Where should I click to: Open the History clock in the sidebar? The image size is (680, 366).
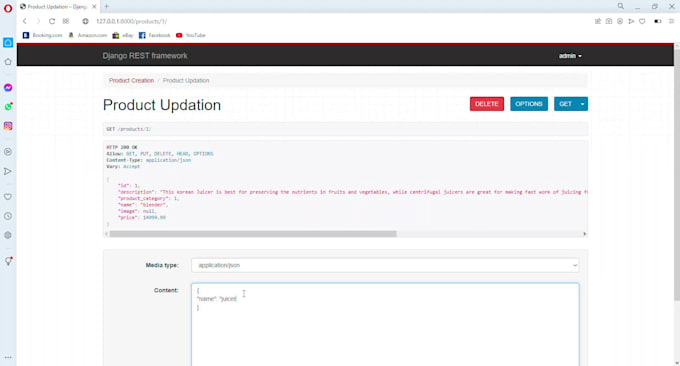(x=8, y=216)
